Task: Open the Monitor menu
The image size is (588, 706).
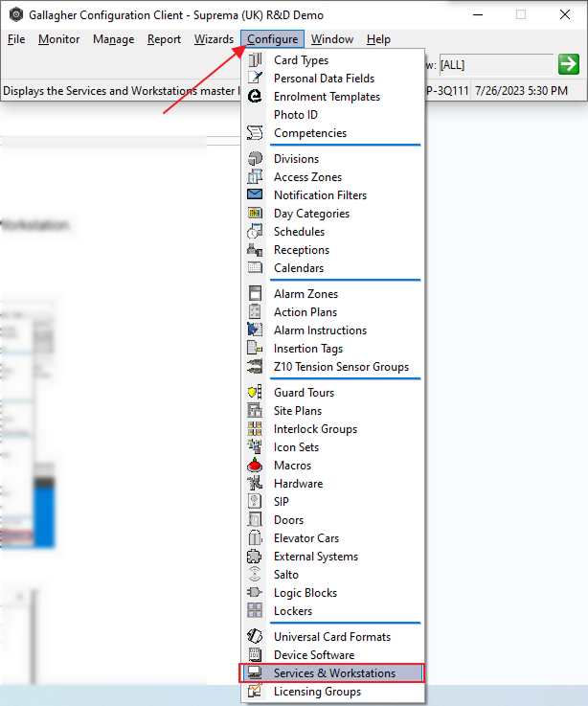Action: [59, 39]
